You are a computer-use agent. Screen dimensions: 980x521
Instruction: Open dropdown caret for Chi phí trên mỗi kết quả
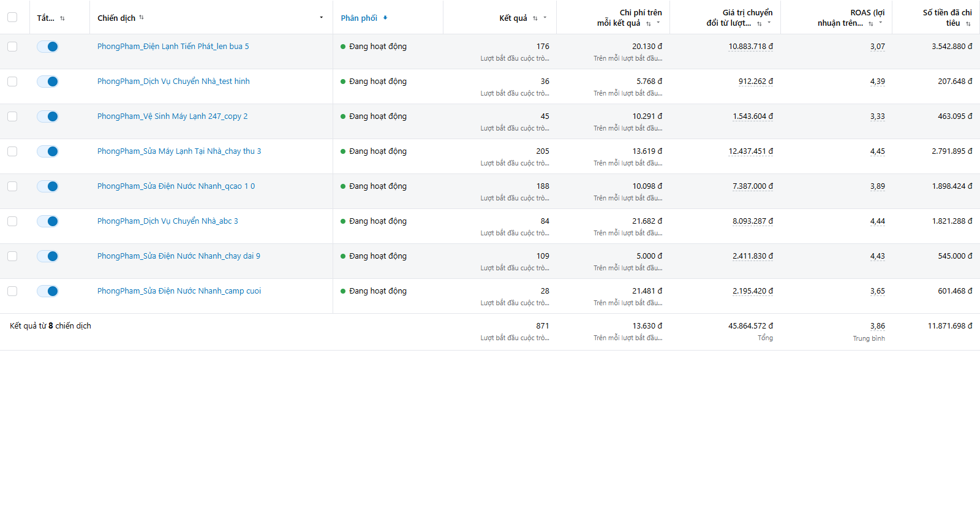[x=658, y=23]
